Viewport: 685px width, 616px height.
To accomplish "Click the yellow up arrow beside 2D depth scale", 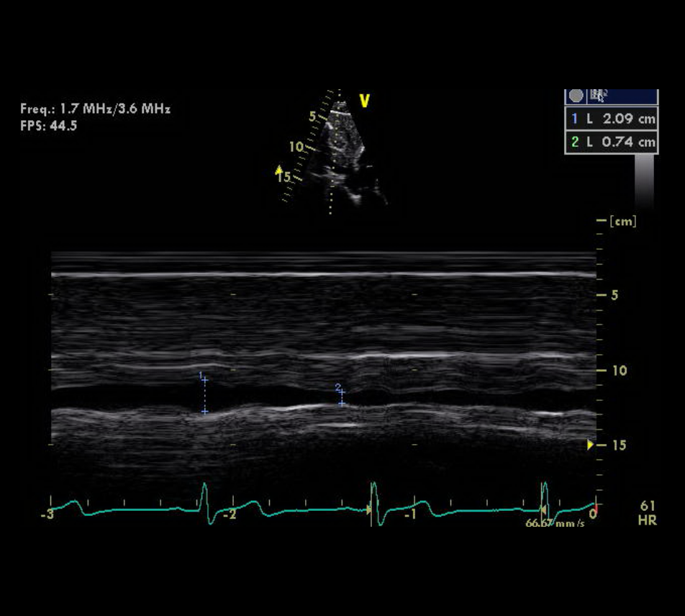I will click(x=279, y=171).
